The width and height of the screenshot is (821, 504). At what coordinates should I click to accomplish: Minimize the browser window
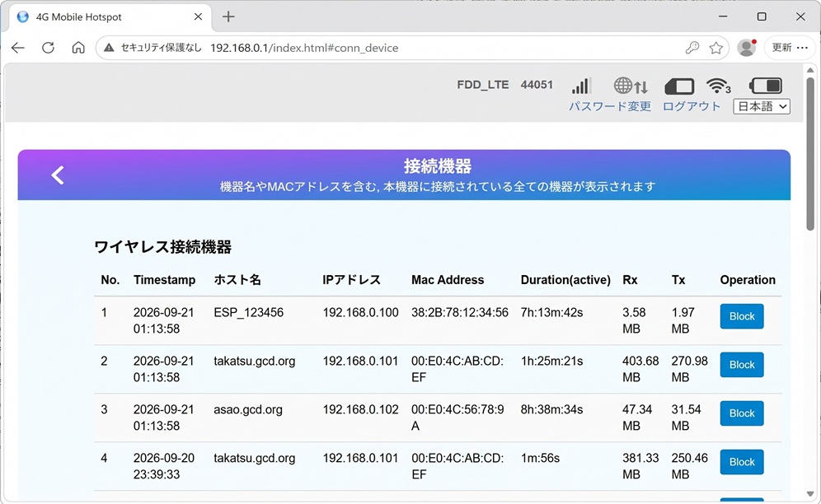point(723,16)
